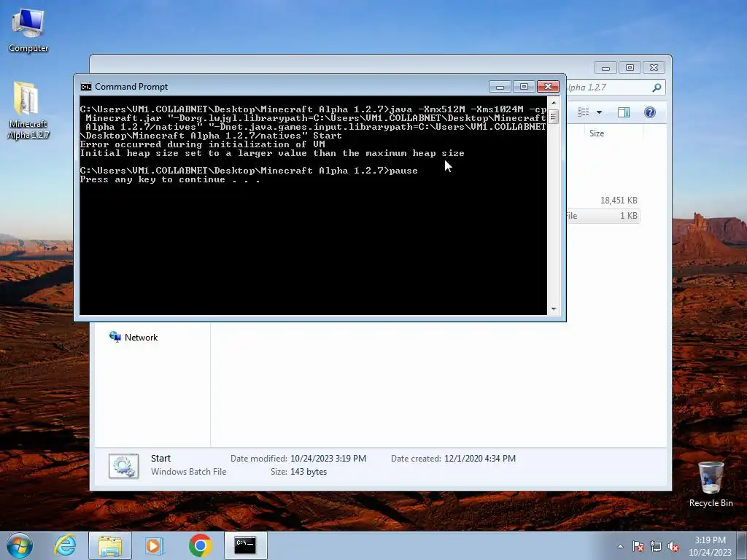The image size is (747, 560).
Task: Toggle the Explorer preview pane icon
Action: point(623,112)
